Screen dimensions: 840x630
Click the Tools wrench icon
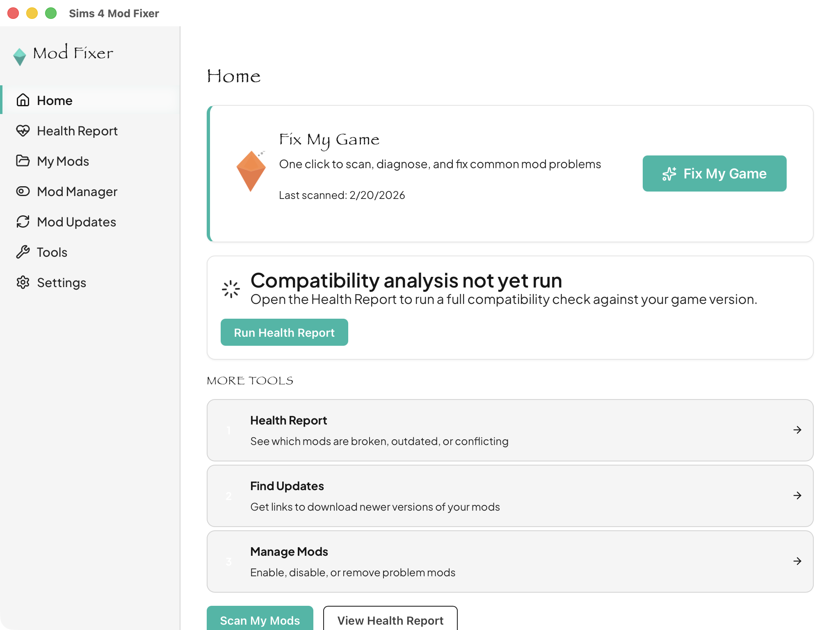[23, 252]
